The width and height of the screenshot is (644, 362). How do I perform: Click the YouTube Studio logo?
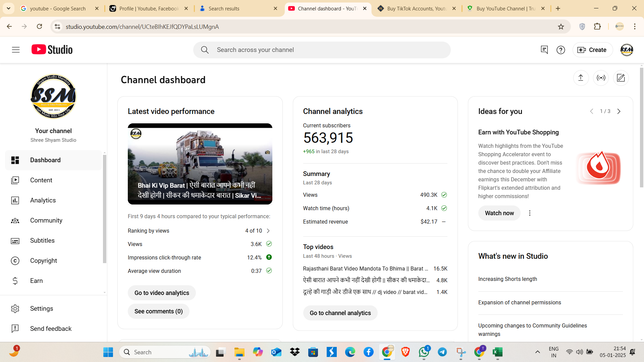click(x=52, y=50)
